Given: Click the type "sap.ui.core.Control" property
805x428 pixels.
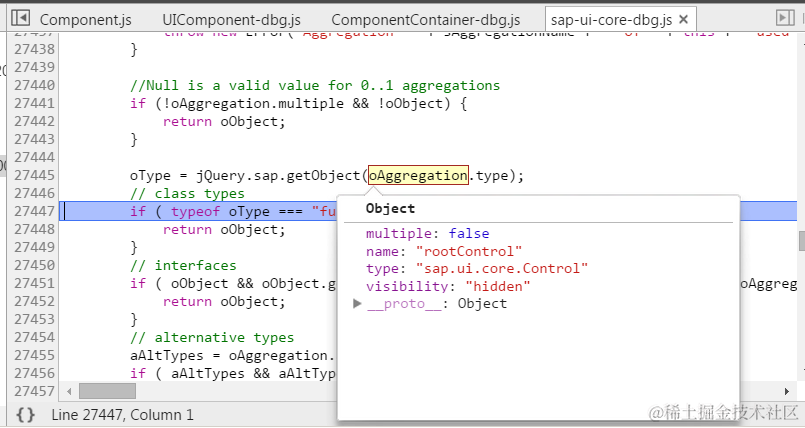Looking at the screenshot, I should pos(476,268).
